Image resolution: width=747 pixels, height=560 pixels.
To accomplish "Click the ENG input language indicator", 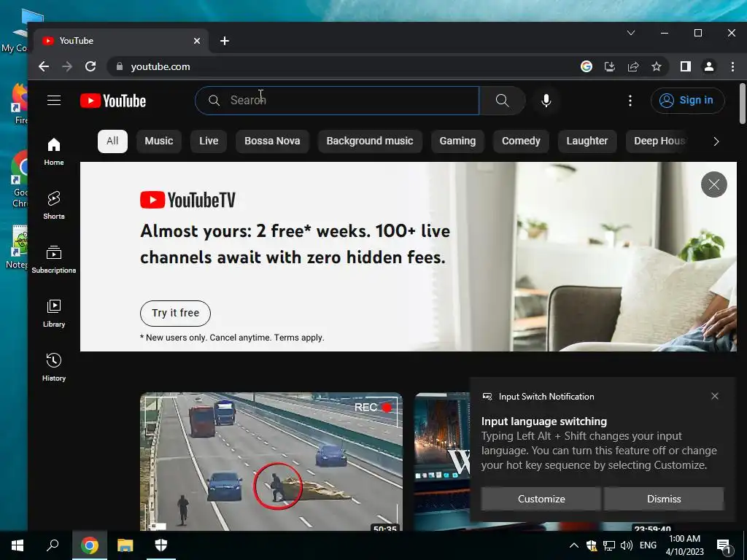I will pos(648,545).
